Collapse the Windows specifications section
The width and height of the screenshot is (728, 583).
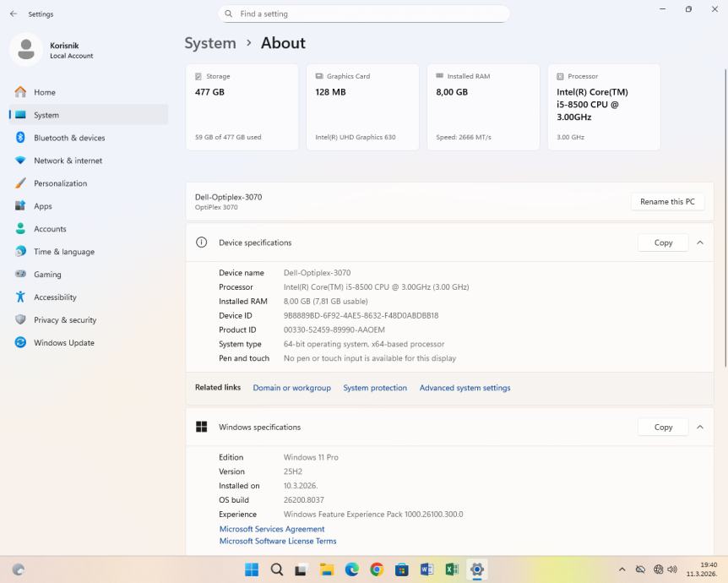(x=700, y=427)
